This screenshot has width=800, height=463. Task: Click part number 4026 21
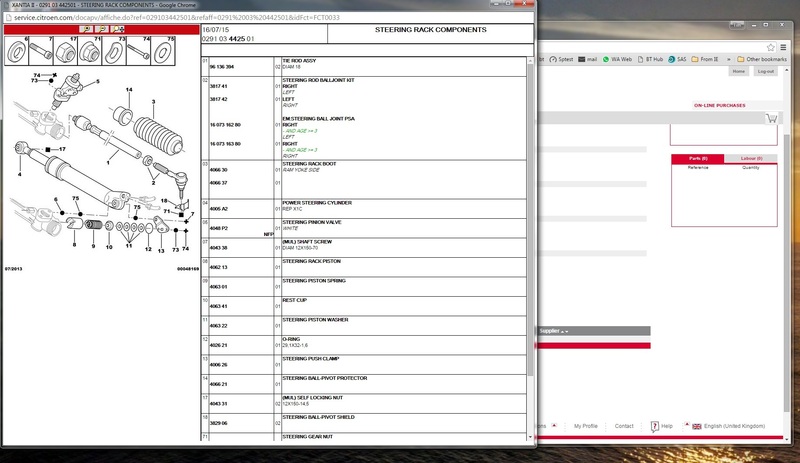coord(218,345)
